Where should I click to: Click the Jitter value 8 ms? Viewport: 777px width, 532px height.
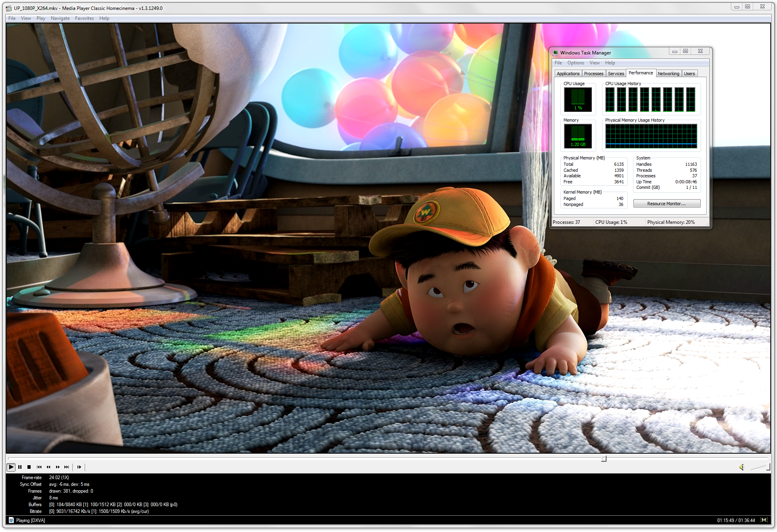[54, 498]
